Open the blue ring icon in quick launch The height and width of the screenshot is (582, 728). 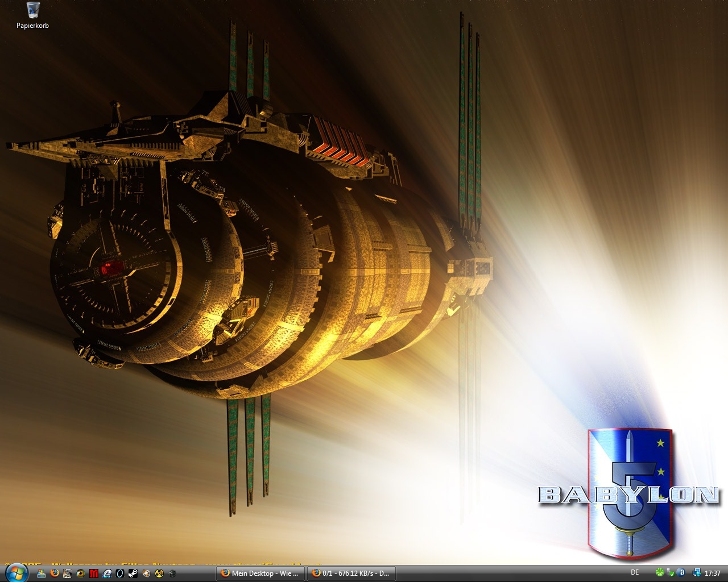tap(120, 573)
